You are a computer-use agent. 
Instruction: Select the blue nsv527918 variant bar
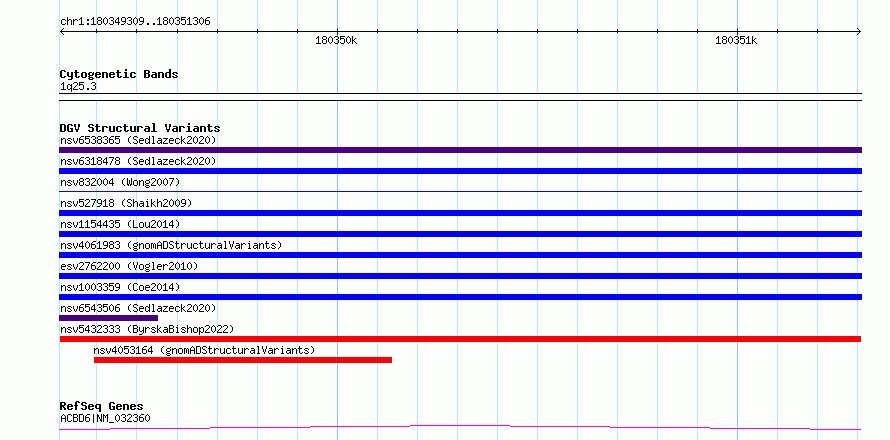coord(460,213)
